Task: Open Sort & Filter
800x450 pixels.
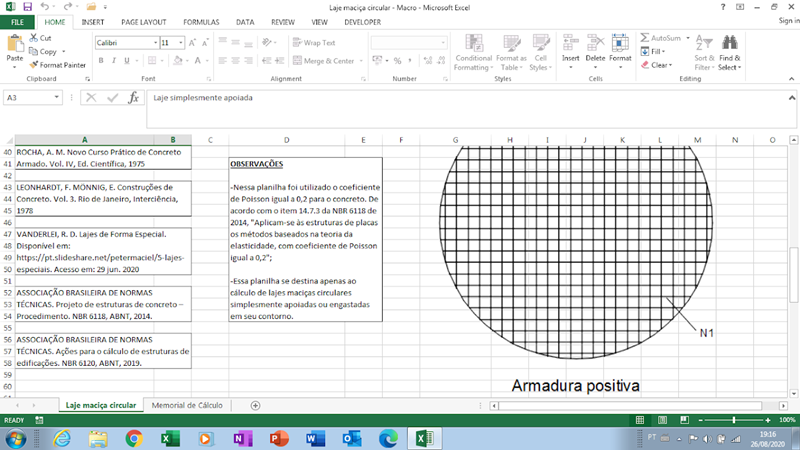Action: click(x=704, y=53)
